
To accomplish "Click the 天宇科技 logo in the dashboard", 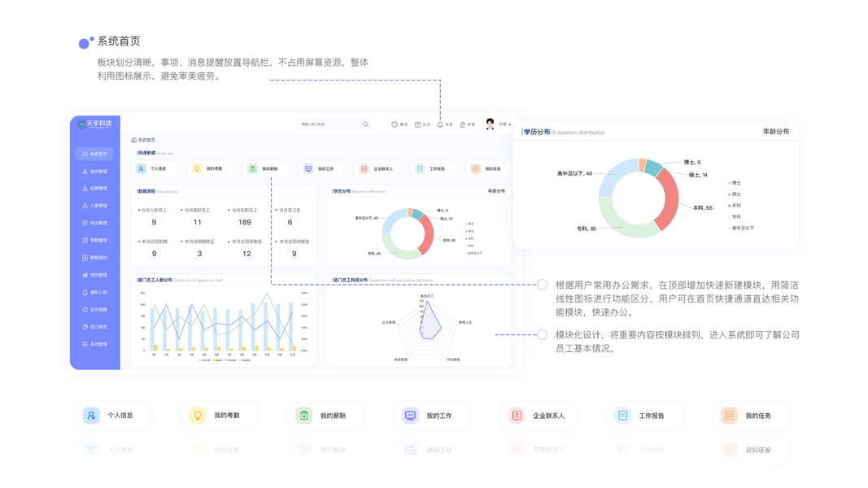I will pyautogui.click(x=94, y=124).
